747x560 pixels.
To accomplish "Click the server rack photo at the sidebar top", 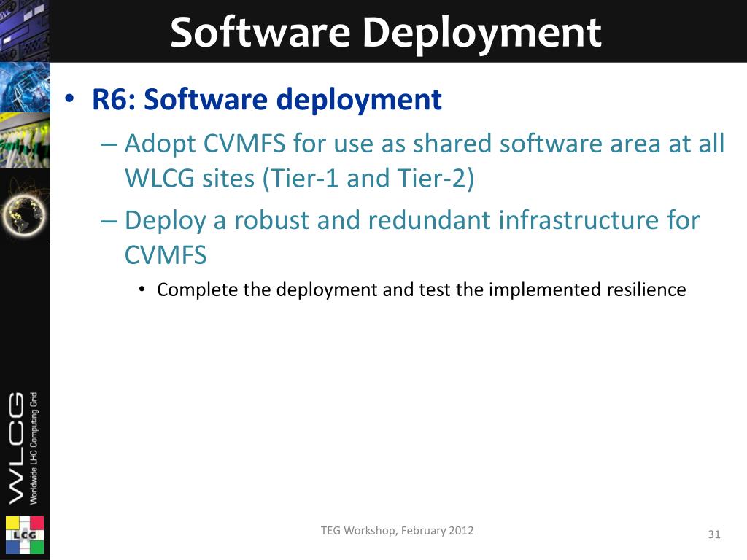I will pos(25,31).
